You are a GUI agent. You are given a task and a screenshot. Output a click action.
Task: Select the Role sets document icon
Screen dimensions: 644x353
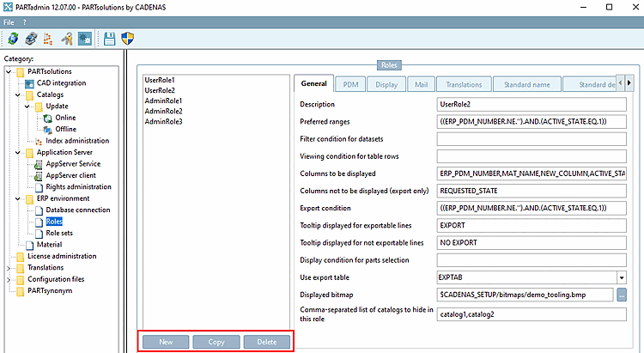(x=39, y=234)
